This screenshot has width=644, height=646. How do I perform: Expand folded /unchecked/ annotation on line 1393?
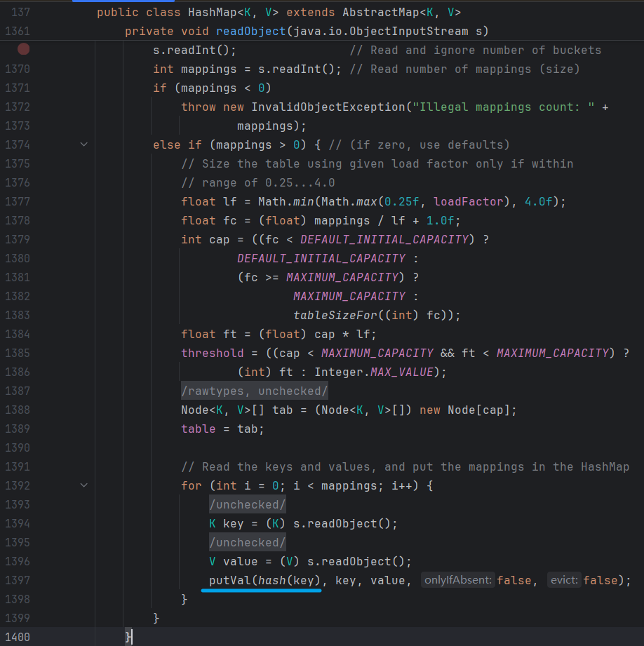tap(247, 504)
